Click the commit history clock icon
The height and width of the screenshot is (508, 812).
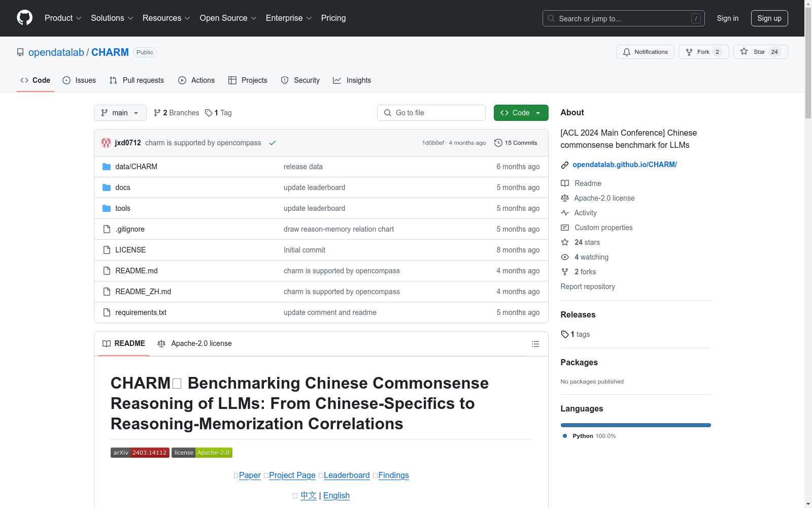pos(498,143)
